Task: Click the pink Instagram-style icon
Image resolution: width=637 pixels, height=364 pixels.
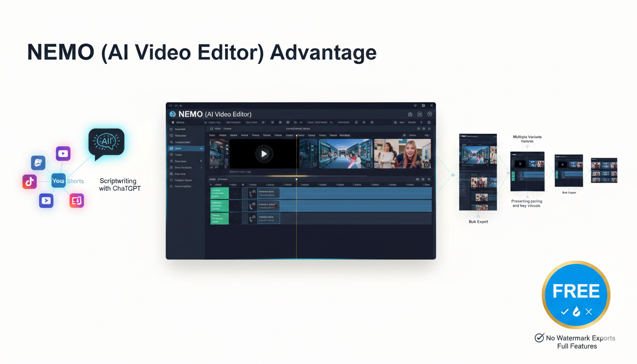Action: pyautogui.click(x=77, y=200)
